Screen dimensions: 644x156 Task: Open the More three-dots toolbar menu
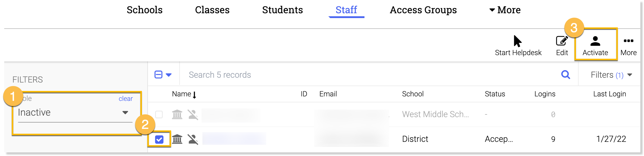(x=628, y=41)
